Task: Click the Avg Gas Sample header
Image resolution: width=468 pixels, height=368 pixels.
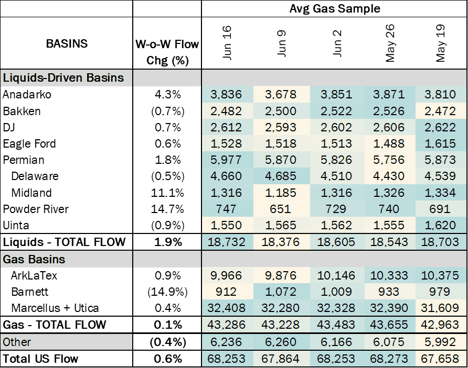Action: 334,8
